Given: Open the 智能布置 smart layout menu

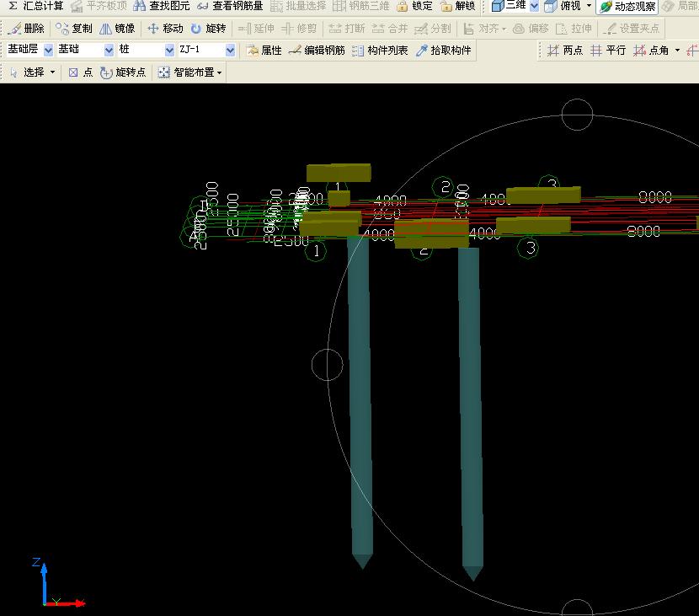Looking at the screenshot, I should (191, 72).
